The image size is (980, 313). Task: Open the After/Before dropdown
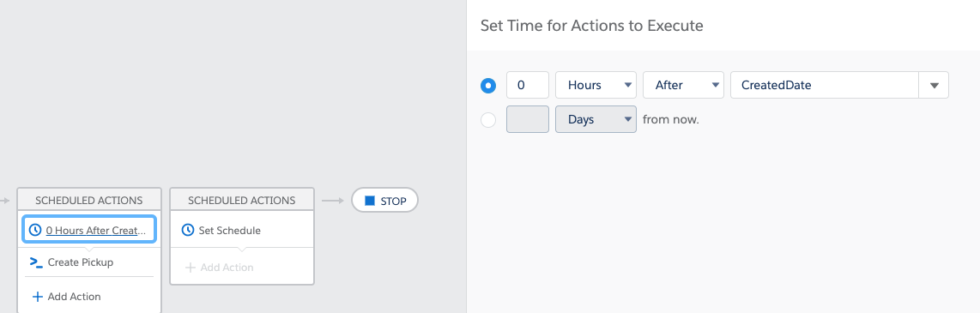click(x=683, y=85)
